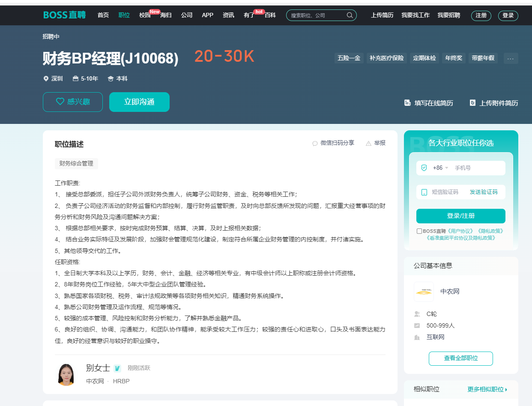Click the 微信扫码分享 chat bubble icon
This screenshot has height=406, width=532.
pos(315,143)
